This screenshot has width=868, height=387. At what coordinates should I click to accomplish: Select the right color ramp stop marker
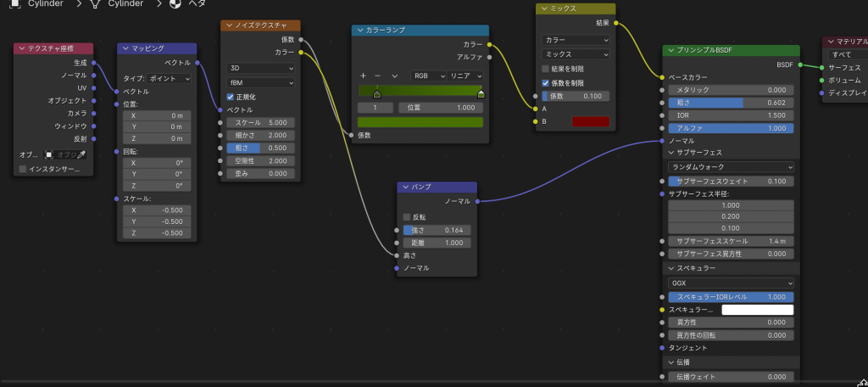[481, 94]
